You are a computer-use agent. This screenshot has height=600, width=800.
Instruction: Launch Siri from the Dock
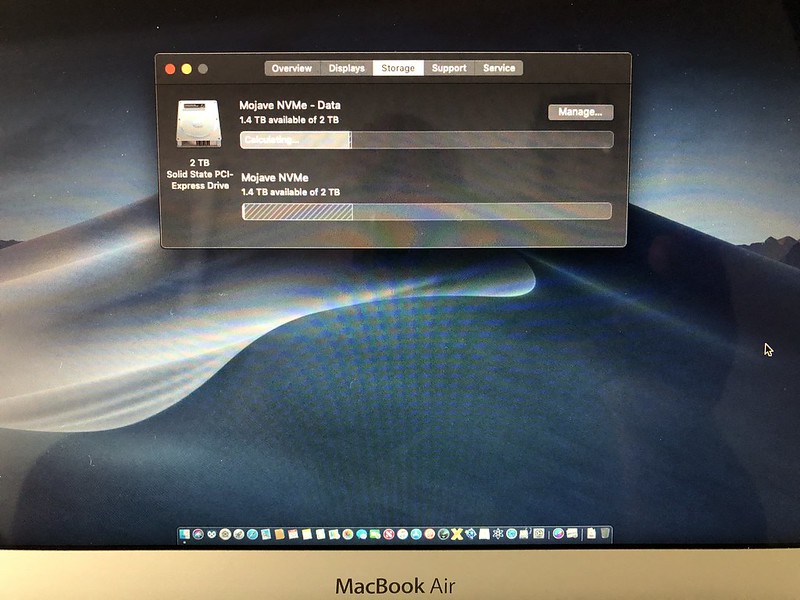198,534
